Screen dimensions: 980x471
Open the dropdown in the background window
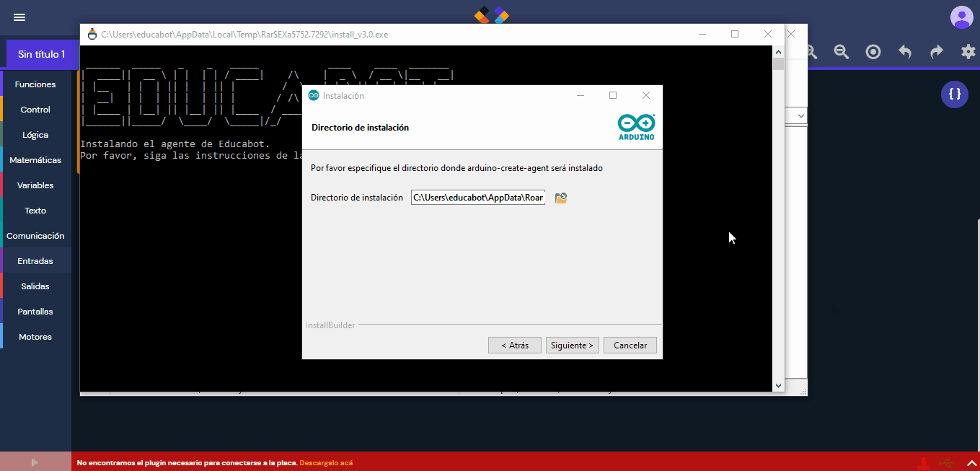pos(800,115)
